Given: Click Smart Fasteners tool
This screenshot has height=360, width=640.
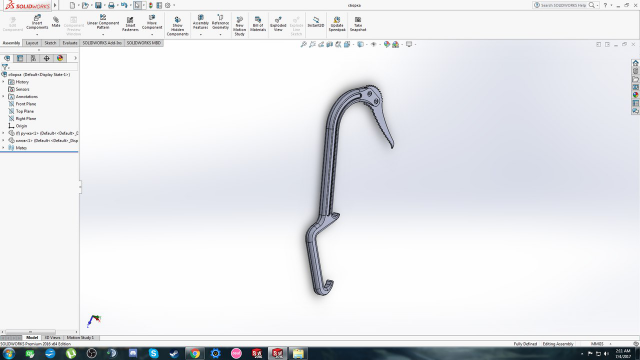Looking at the screenshot, I should coord(130,24).
